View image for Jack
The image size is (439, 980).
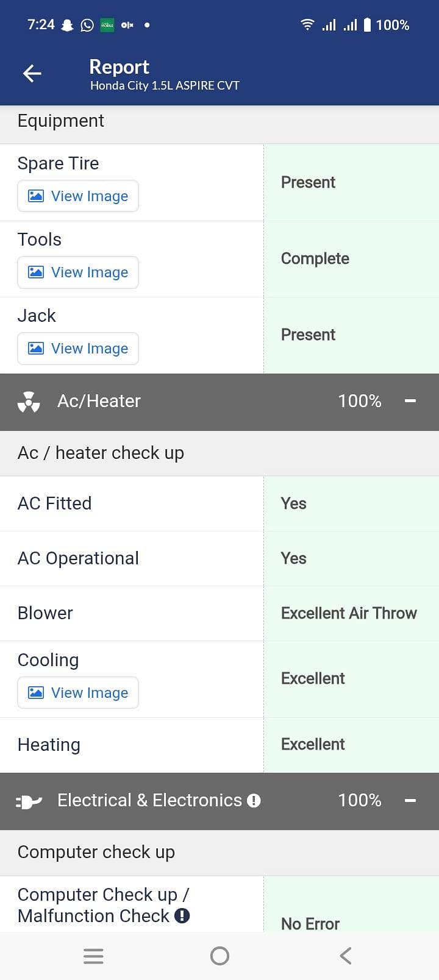point(78,349)
